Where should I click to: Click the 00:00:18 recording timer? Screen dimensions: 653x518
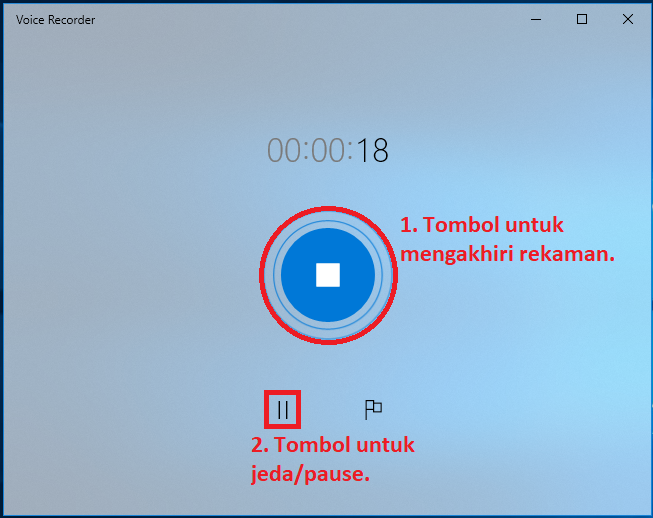tap(328, 150)
